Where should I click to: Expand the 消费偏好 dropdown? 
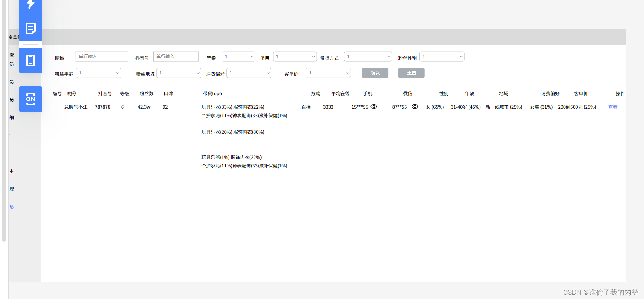coord(249,73)
